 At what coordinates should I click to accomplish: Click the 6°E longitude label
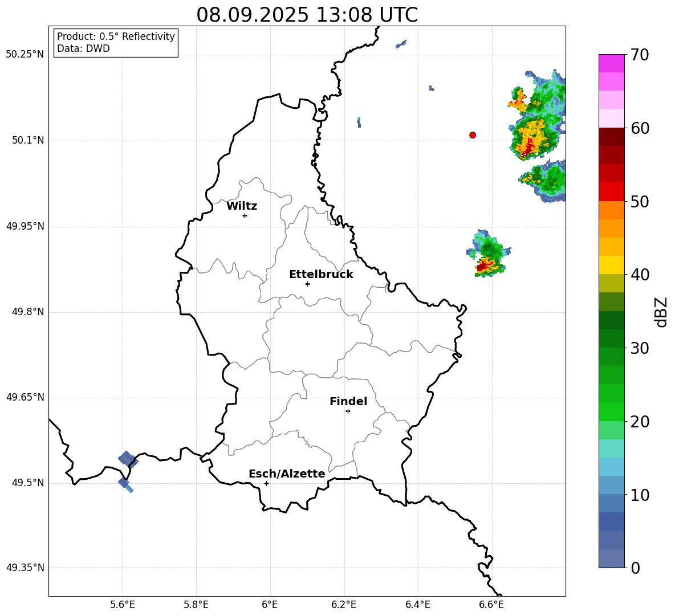click(270, 605)
